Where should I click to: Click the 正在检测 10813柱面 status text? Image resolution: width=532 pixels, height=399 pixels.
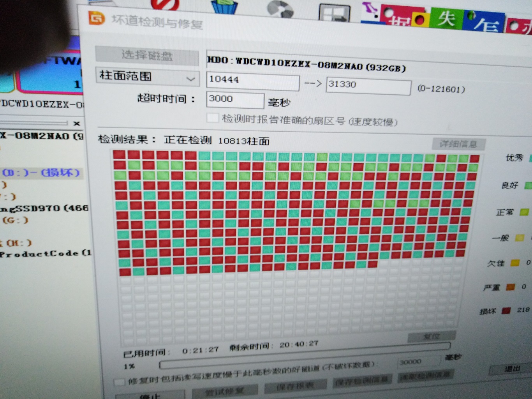click(x=217, y=140)
